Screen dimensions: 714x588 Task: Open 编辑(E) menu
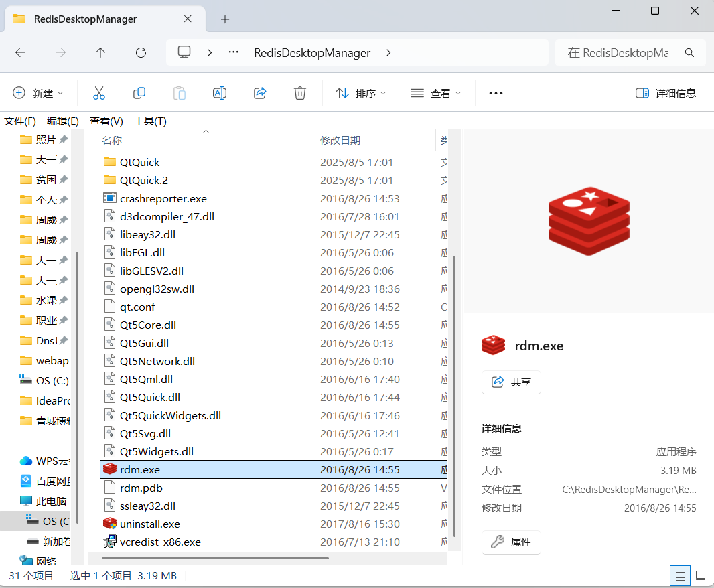click(63, 121)
